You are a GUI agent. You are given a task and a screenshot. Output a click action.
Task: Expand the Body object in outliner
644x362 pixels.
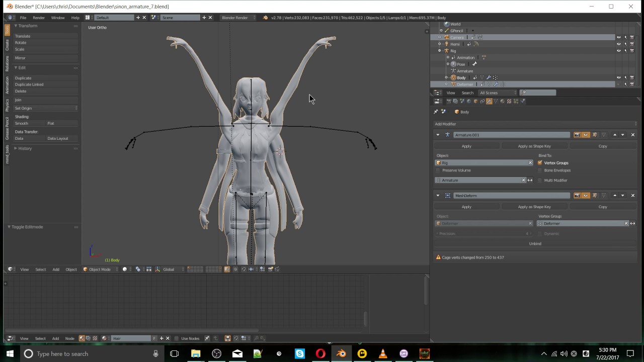[x=447, y=77]
